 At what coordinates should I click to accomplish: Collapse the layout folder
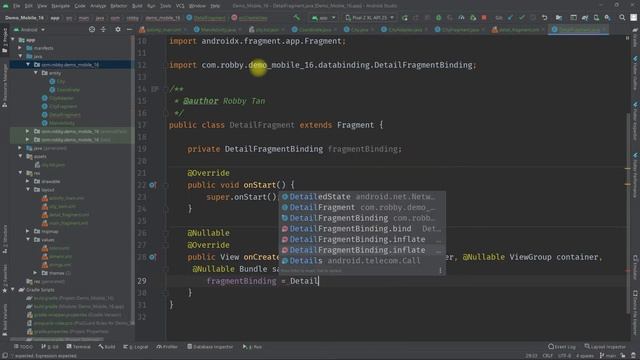tap(28, 189)
